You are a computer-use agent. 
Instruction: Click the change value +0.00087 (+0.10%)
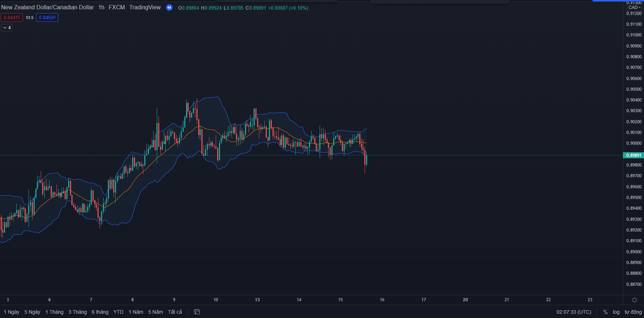pyautogui.click(x=288, y=8)
